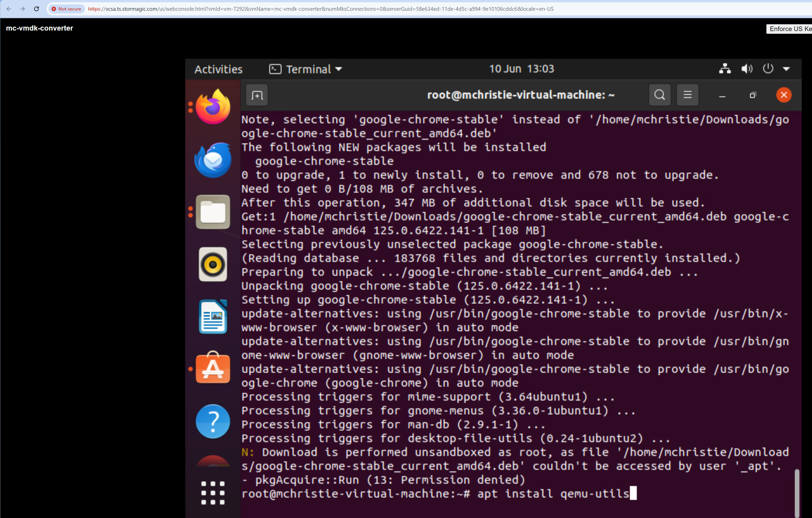The image size is (812, 518).
Task: Launch Thunderbird Mail from the dock
Action: pyautogui.click(x=213, y=160)
